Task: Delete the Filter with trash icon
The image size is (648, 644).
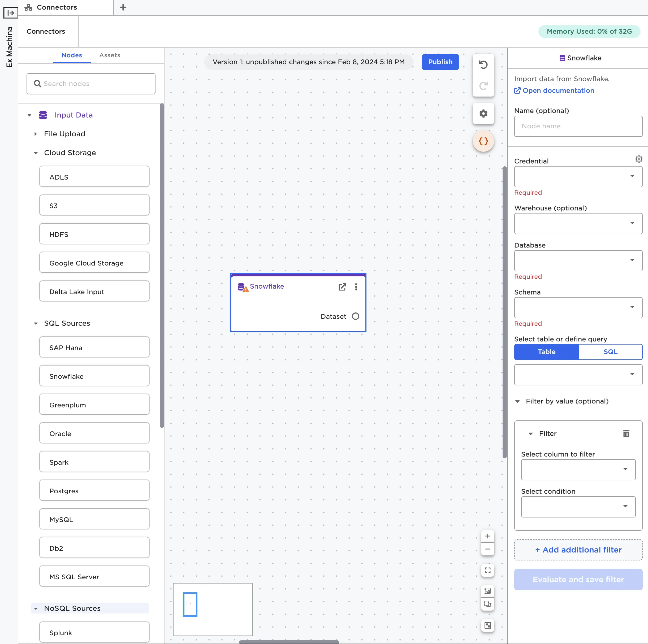Action: (626, 433)
